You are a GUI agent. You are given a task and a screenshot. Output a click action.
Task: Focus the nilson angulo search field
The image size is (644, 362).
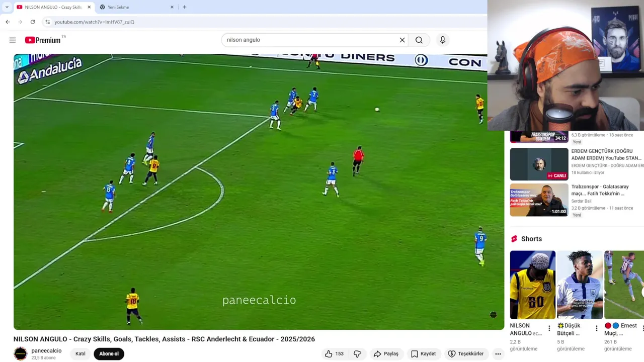coord(309,40)
